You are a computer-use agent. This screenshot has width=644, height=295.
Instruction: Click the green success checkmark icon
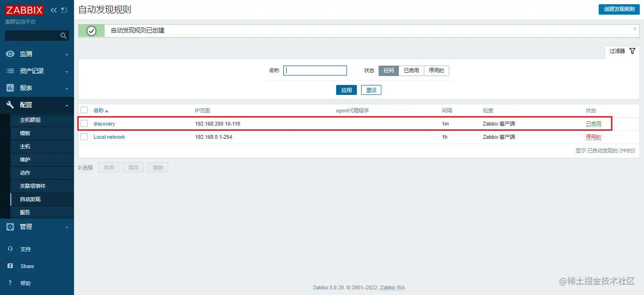pos(91,31)
